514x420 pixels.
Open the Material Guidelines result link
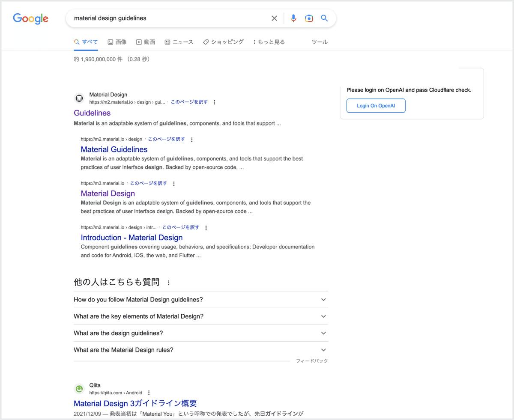114,149
